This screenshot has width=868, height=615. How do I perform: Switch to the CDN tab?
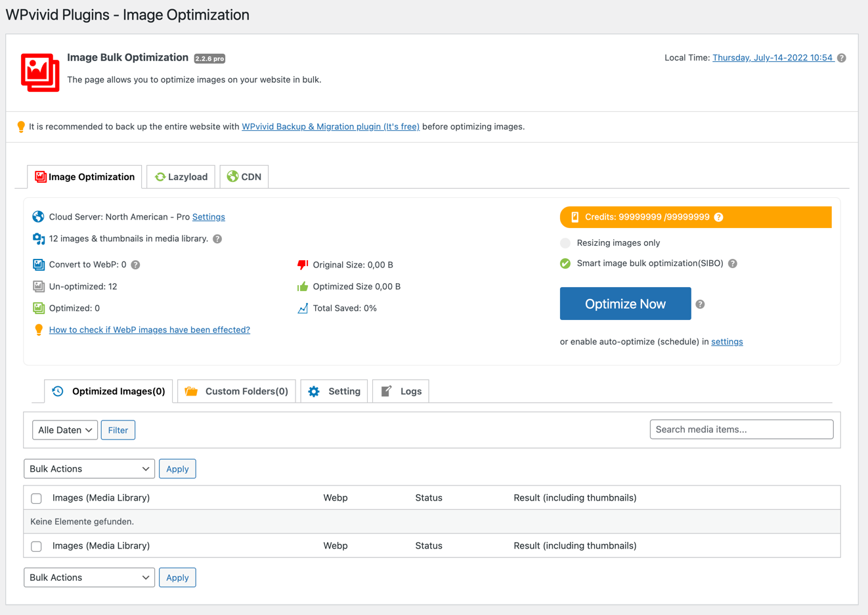pyautogui.click(x=244, y=177)
